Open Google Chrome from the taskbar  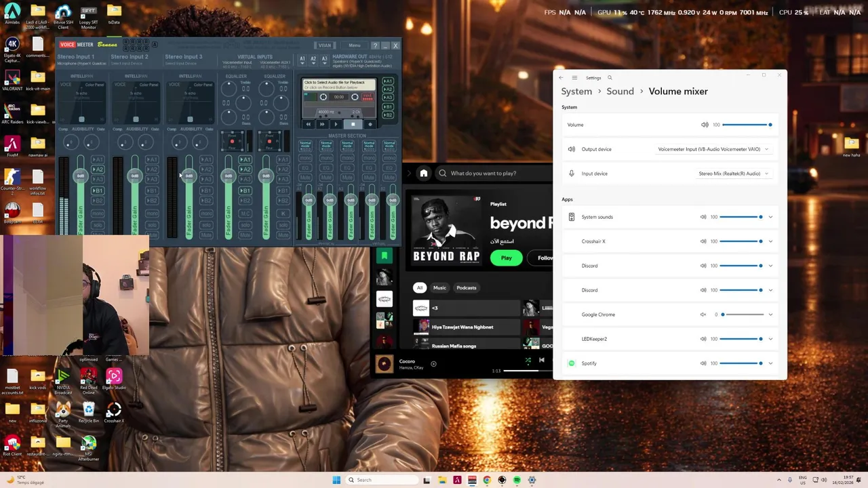[487, 480]
